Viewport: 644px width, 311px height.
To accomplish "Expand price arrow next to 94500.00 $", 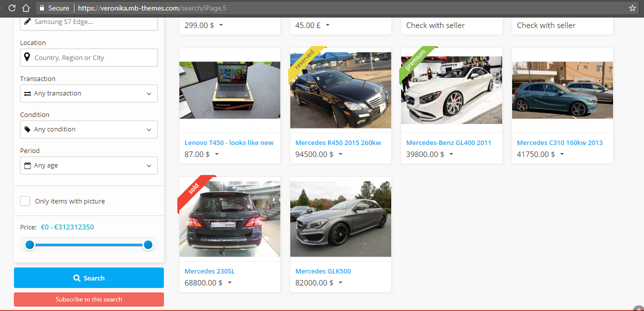I will point(340,154).
